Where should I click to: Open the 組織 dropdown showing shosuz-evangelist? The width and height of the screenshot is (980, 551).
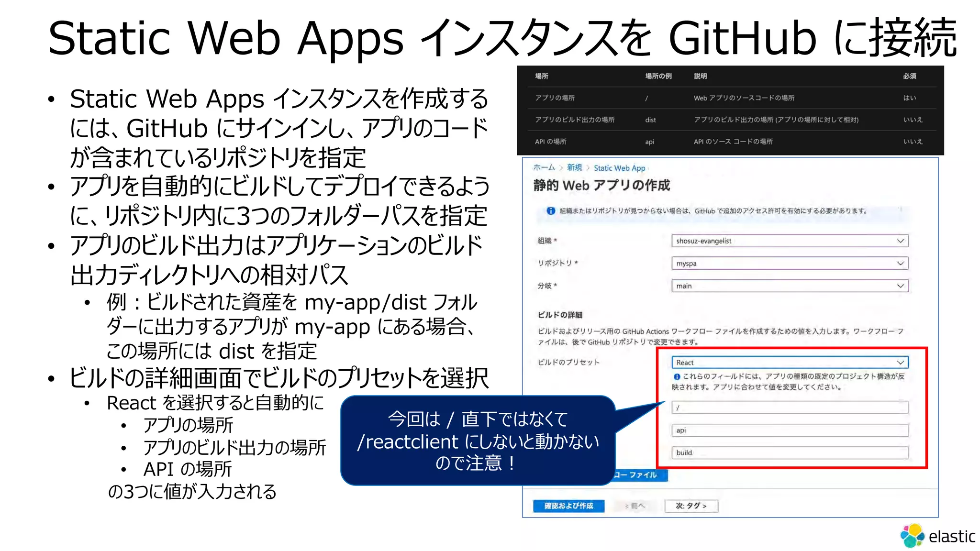pos(790,241)
